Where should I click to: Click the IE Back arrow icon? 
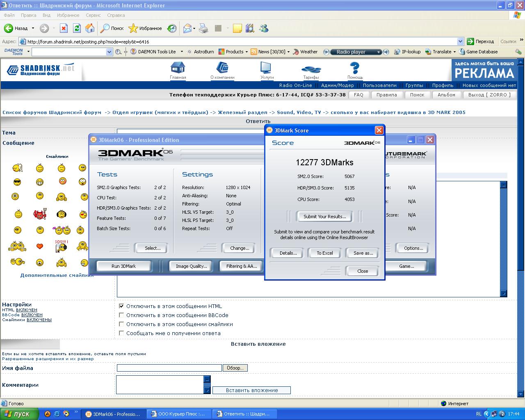pyautogui.click(x=9, y=28)
